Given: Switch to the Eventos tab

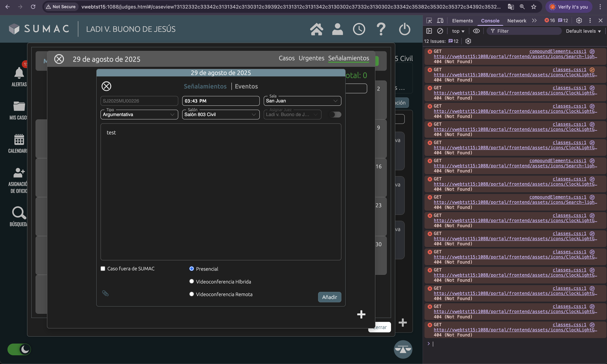Looking at the screenshot, I should [246, 86].
